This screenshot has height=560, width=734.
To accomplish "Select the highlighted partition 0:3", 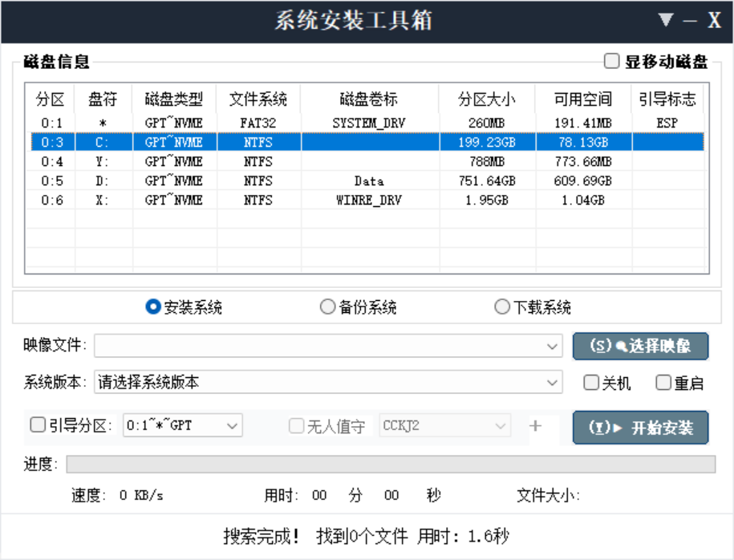I will [x=367, y=142].
